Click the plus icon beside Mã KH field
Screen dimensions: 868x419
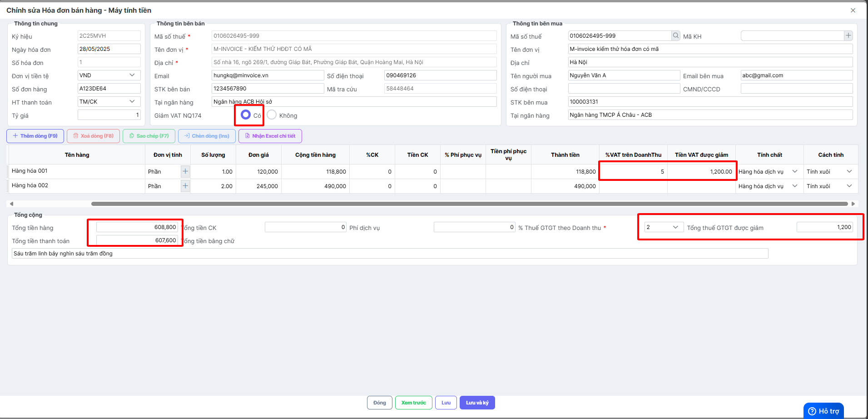coord(848,35)
